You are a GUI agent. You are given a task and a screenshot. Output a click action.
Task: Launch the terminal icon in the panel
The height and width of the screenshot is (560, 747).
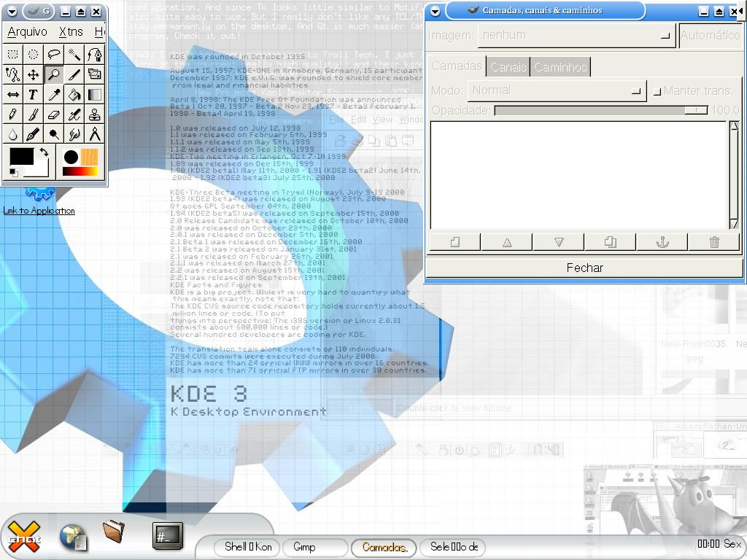coord(168,536)
